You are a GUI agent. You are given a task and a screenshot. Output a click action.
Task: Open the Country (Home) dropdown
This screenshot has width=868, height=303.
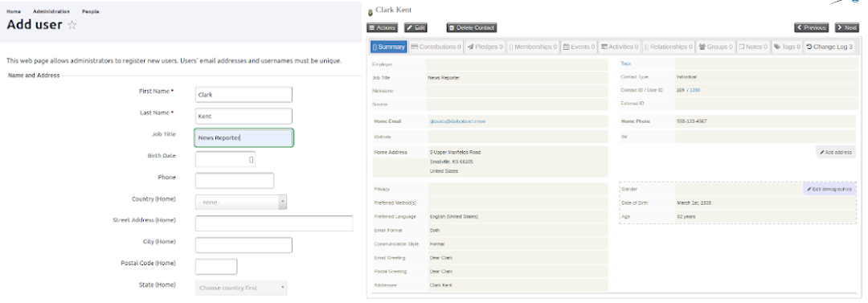pos(241,203)
